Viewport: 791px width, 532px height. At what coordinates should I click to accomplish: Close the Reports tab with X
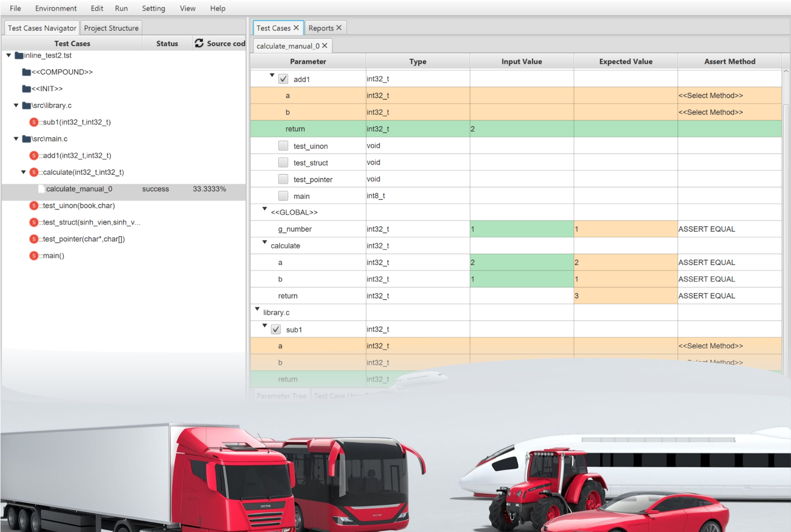click(339, 28)
